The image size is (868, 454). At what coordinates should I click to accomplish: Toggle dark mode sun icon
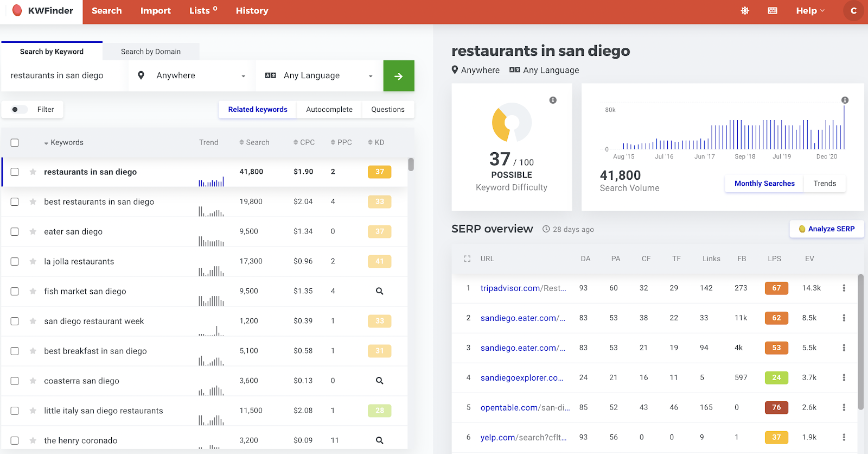pyautogui.click(x=745, y=11)
